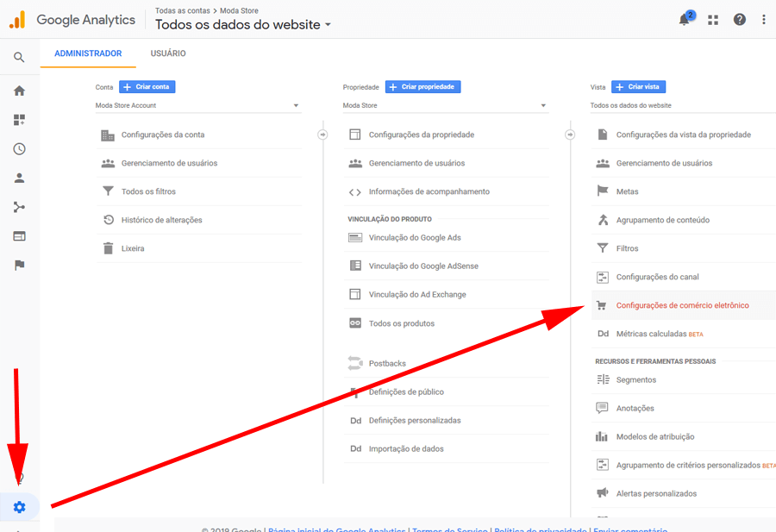
Task: Click megaphone icon for Alertas personalizados
Action: click(x=603, y=492)
